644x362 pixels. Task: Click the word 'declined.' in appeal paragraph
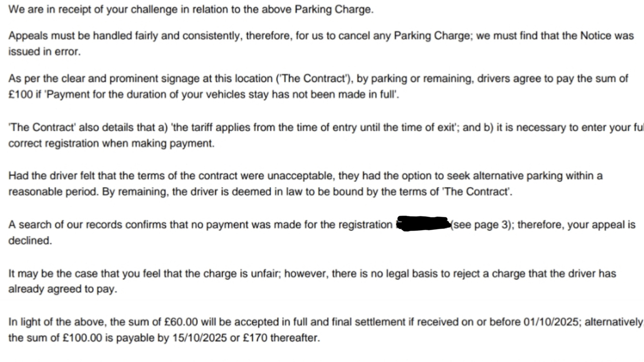pos(30,240)
